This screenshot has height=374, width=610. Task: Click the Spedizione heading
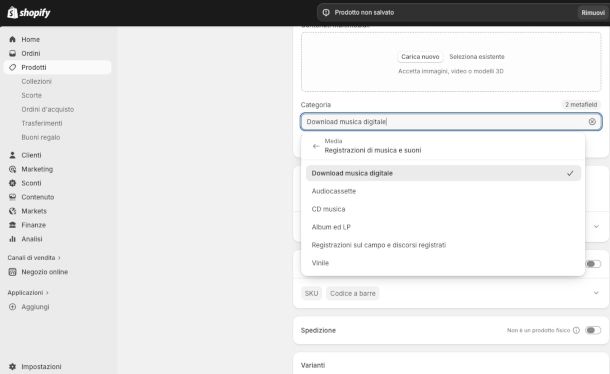pyautogui.click(x=318, y=330)
